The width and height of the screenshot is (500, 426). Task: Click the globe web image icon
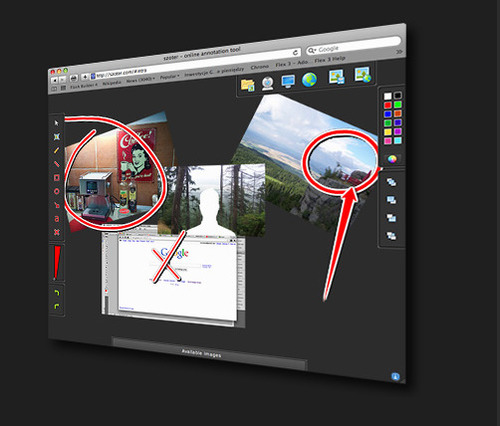[309, 80]
